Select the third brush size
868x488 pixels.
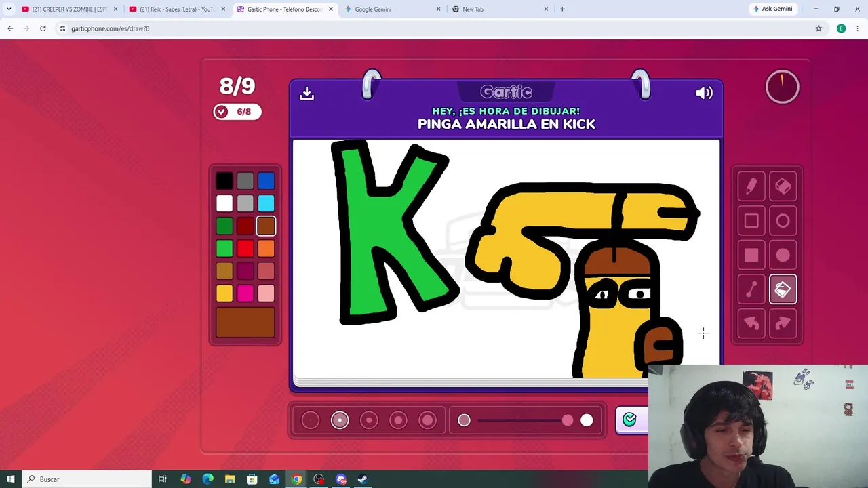(x=369, y=420)
